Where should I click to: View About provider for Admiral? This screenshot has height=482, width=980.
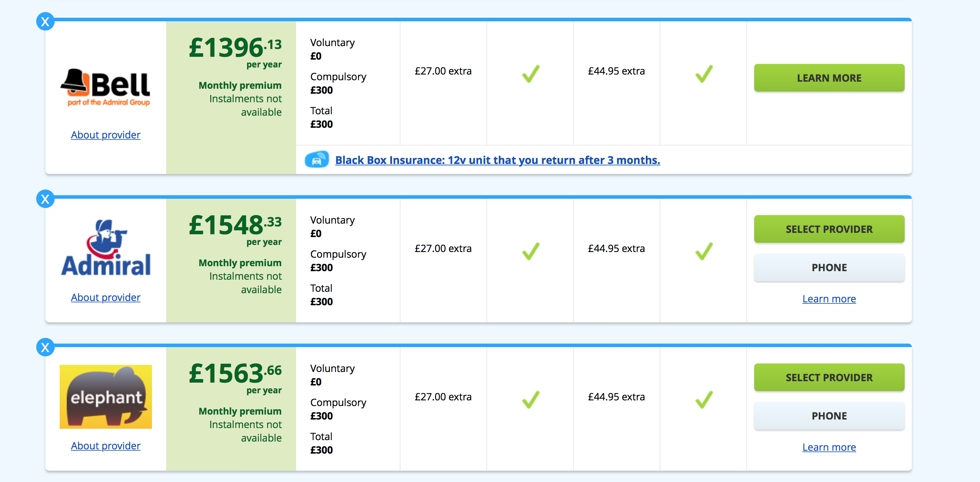[x=105, y=297]
